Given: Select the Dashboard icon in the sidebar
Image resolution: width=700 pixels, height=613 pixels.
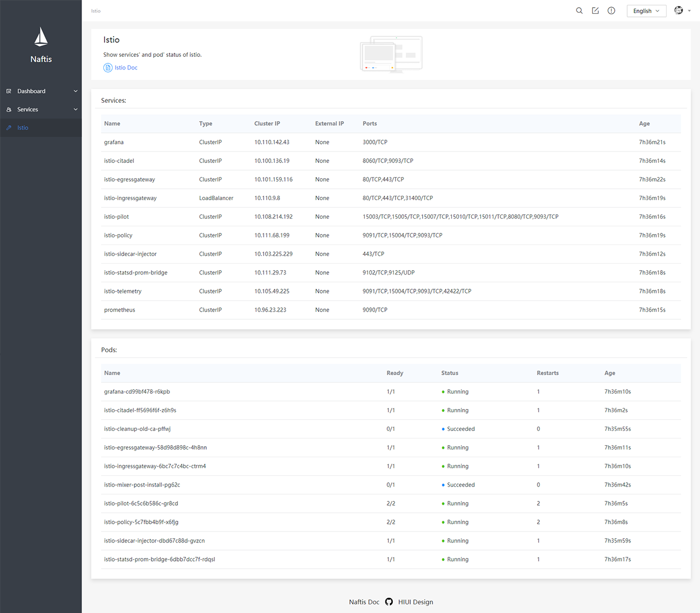Looking at the screenshot, I should 9,91.
